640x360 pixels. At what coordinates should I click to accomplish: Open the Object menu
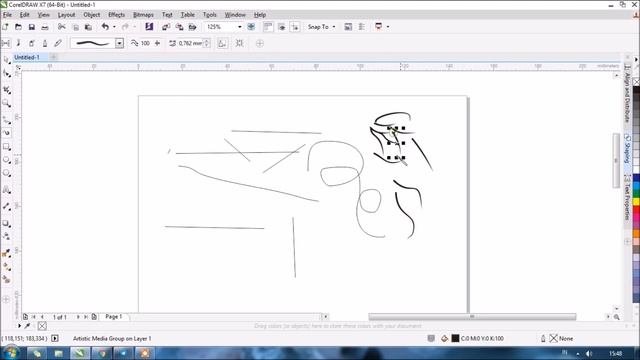click(x=92, y=15)
